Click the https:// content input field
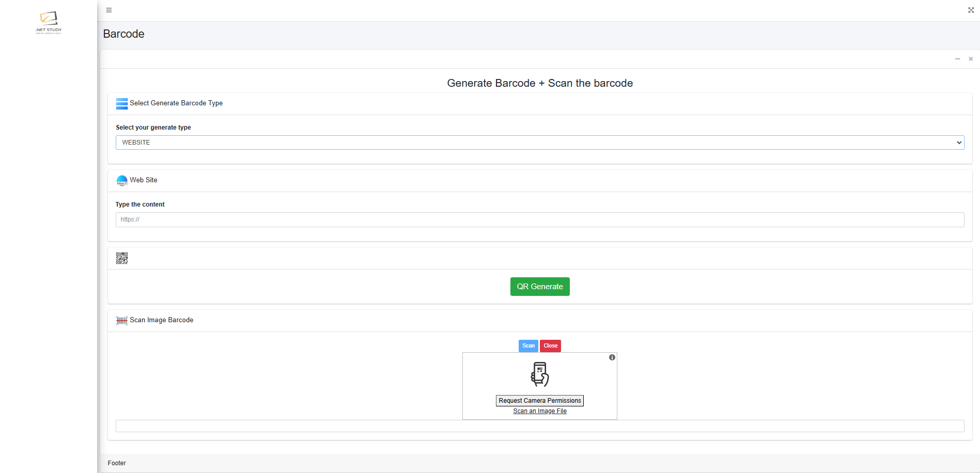Image resolution: width=980 pixels, height=473 pixels. click(539, 219)
